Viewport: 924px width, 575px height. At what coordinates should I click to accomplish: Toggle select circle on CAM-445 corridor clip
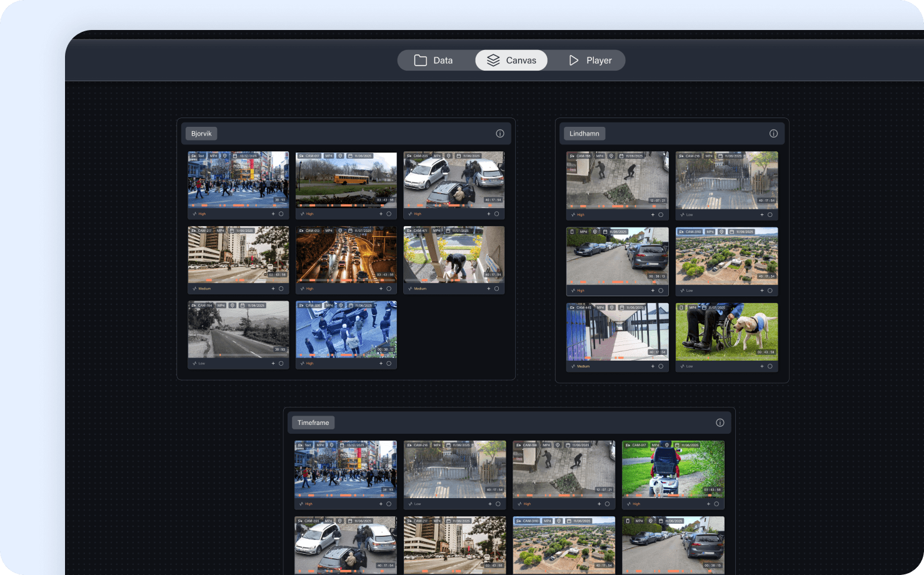tap(661, 366)
